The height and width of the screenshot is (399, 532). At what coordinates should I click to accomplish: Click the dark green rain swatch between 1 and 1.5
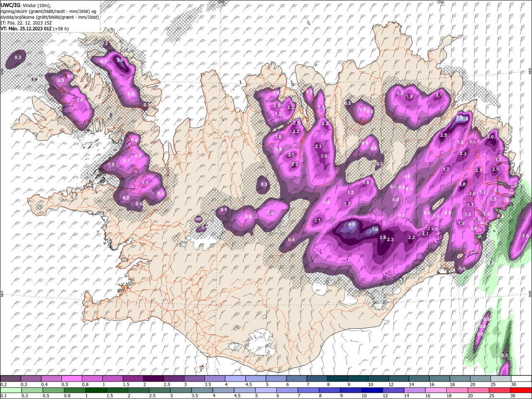96,390
